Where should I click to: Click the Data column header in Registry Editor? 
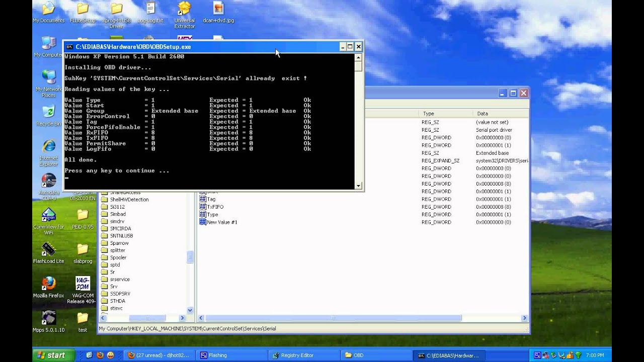pyautogui.click(x=501, y=114)
